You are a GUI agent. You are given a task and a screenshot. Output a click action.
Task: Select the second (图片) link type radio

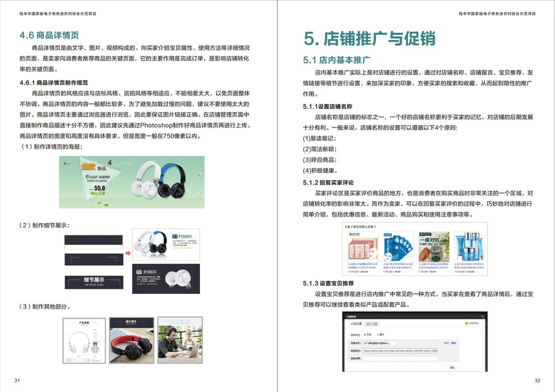tap(378, 335)
